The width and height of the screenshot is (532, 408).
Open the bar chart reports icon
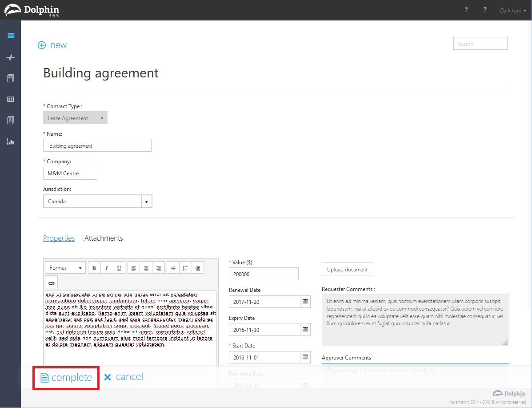point(11,141)
